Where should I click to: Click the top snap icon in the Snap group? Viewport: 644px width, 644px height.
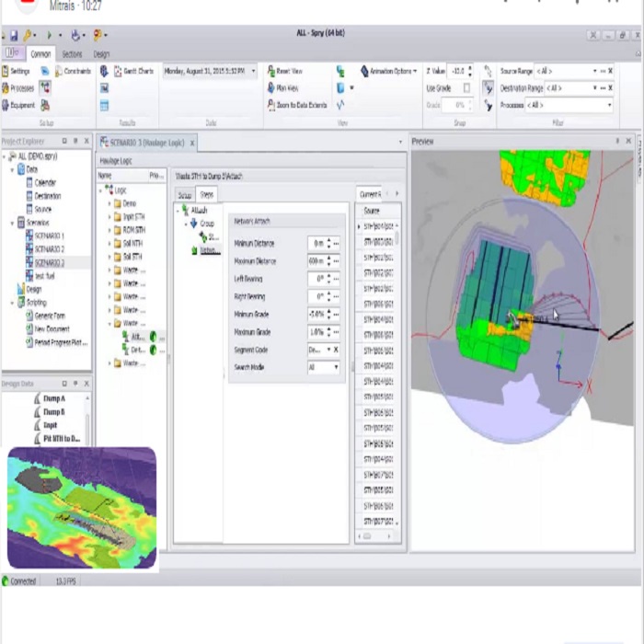(x=488, y=71)
